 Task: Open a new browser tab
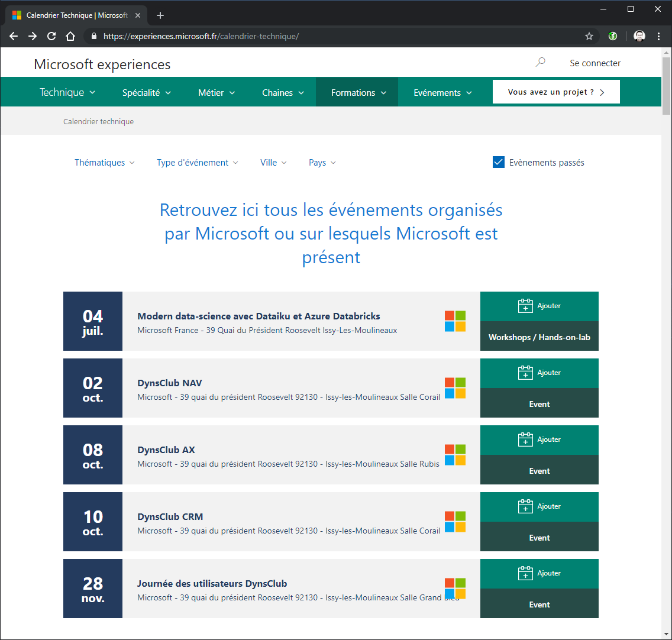pyautogui.click(x=160, y=15)
